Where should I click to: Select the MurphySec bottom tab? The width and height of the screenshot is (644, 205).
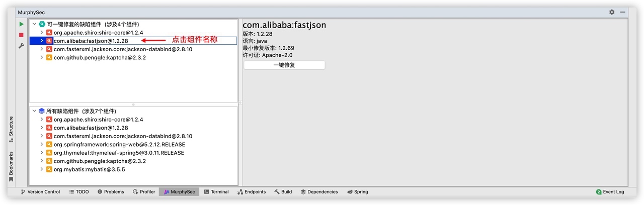[179, 191]
